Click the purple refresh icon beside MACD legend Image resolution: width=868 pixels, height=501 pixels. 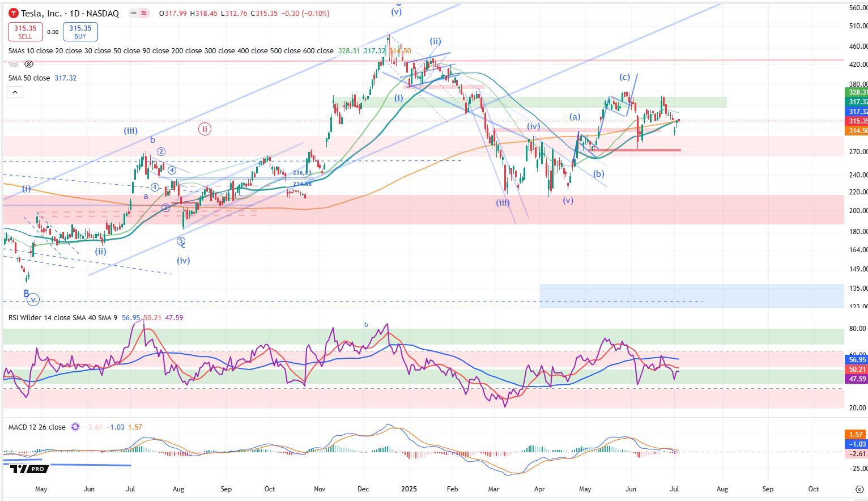pyautogui.click(x=75, y=427)
